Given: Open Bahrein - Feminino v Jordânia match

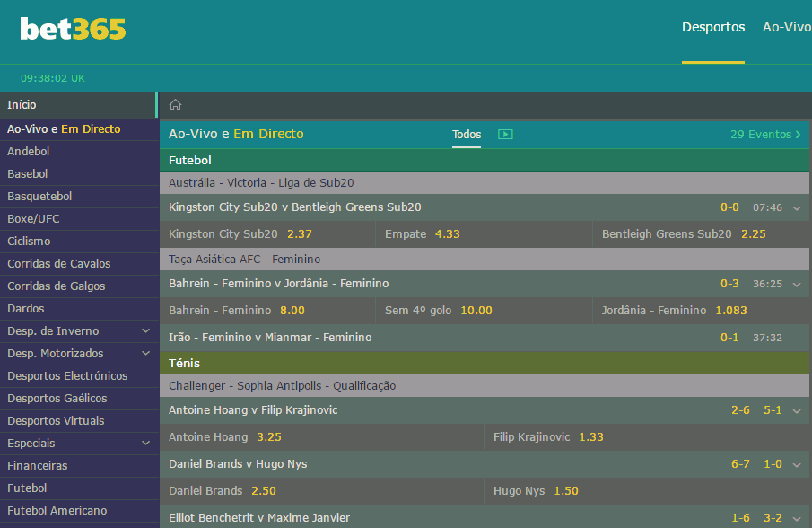Looking at the screenshot, I should [279, 284].
